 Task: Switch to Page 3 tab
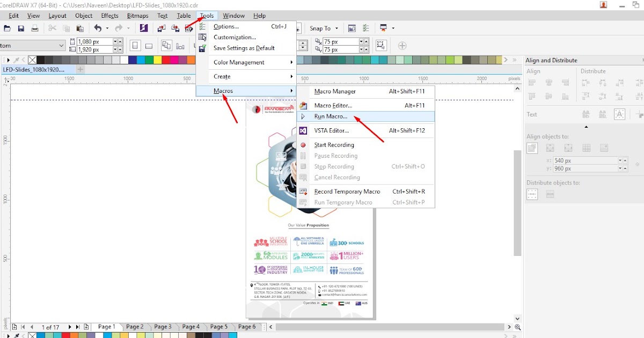tap(163, 326)
